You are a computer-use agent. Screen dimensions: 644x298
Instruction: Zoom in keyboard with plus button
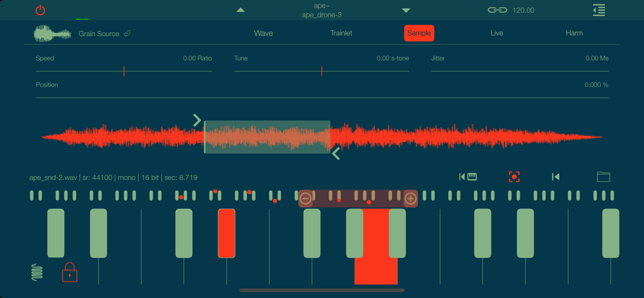pyautogui.click(x=411, y=199)
